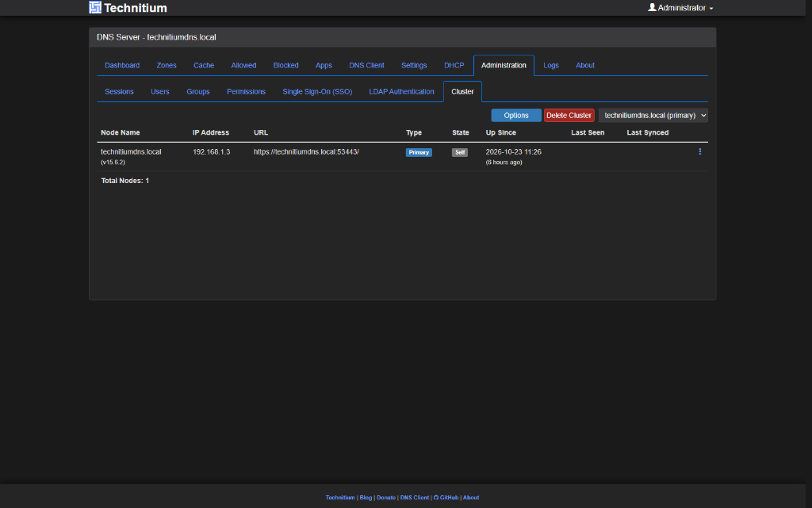
Task: Open the Groups sub-tab
Action: coord(197,92)
